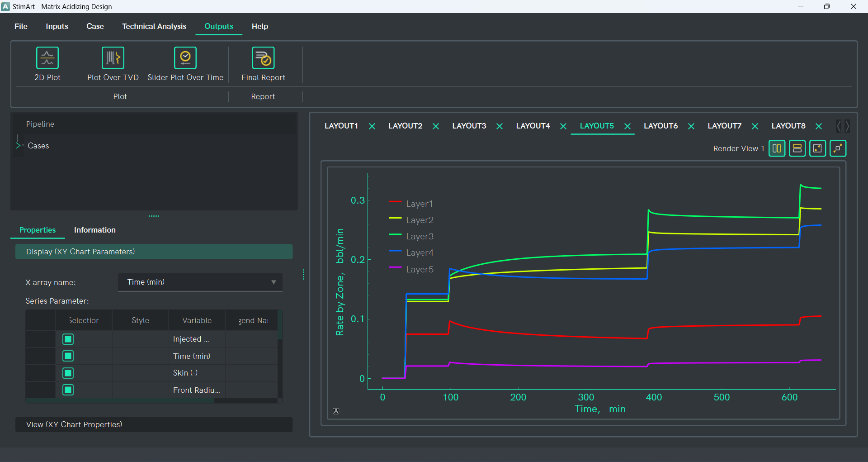Click the Plot Over TVD icon

(113, 58)
